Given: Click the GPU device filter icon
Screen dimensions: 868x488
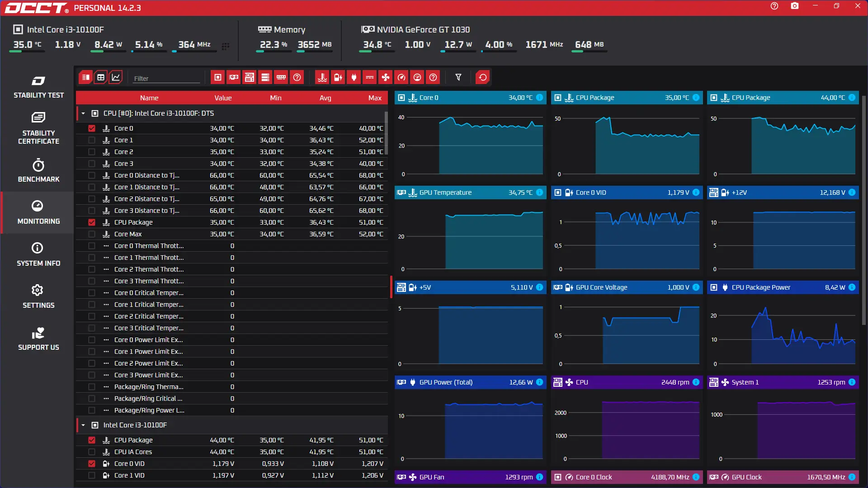Looking at the screenshot, I should coord(234,77).
